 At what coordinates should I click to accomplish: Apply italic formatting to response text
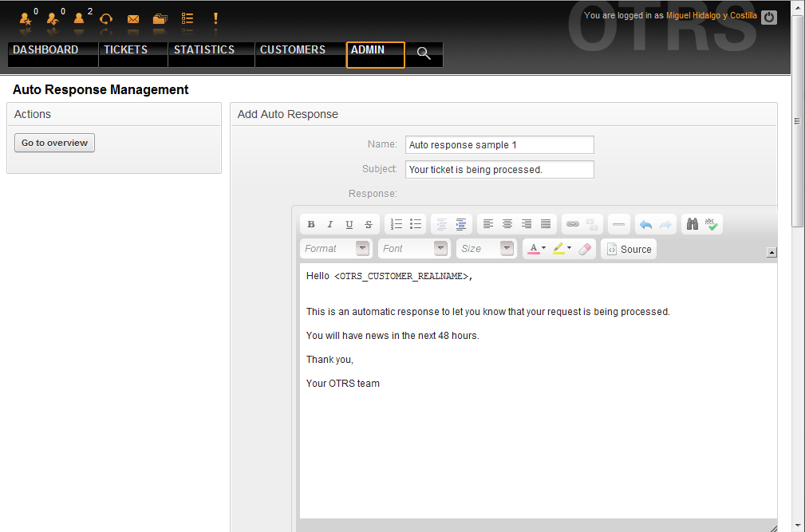tap(330, 225)
